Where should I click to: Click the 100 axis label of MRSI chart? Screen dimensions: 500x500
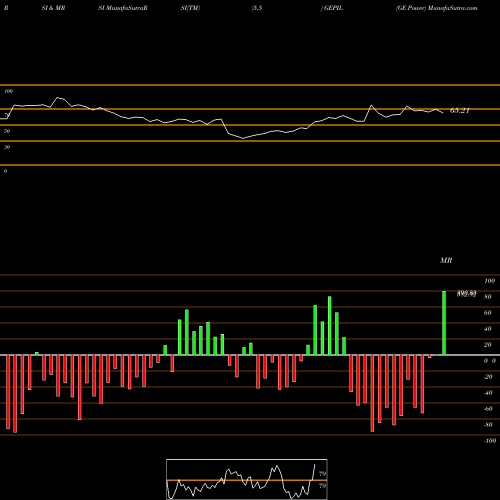[x=490, y=281]
